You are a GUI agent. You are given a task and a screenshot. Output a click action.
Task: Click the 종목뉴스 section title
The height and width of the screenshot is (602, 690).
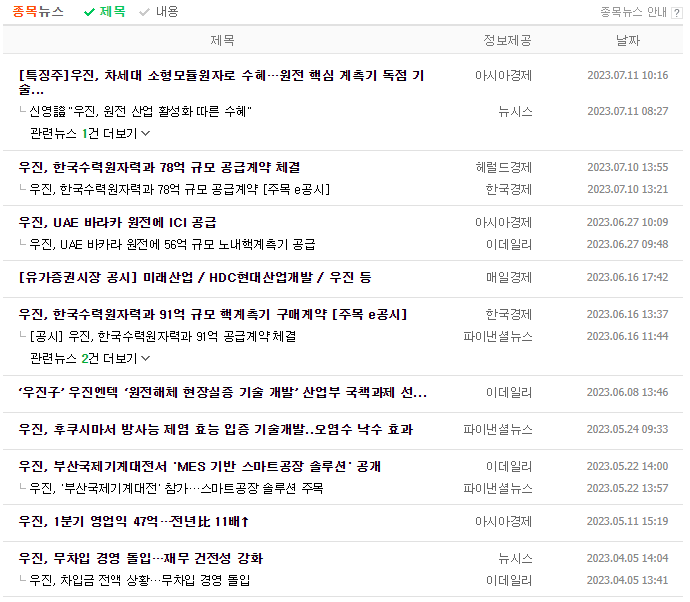(38, 11)
